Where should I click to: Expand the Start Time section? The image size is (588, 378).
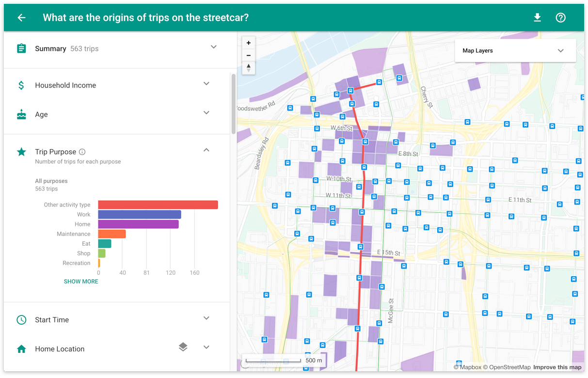click(x=207, y=318)
